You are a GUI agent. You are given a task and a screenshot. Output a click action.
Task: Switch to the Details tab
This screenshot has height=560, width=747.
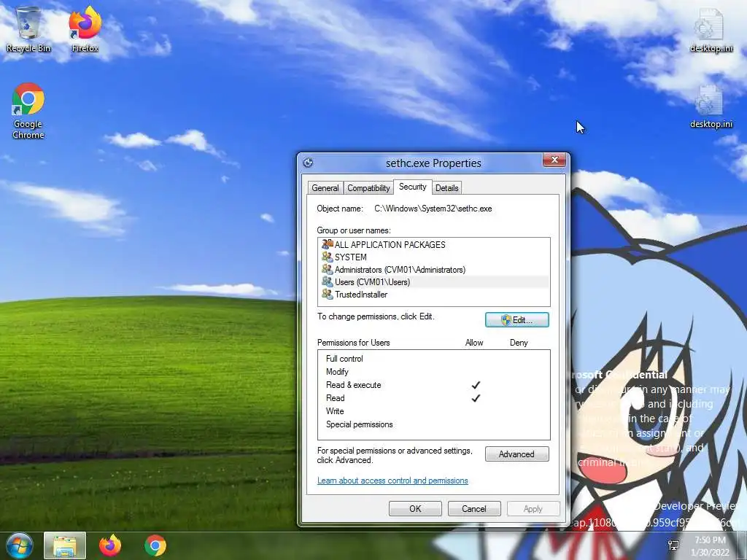(447, 188)
